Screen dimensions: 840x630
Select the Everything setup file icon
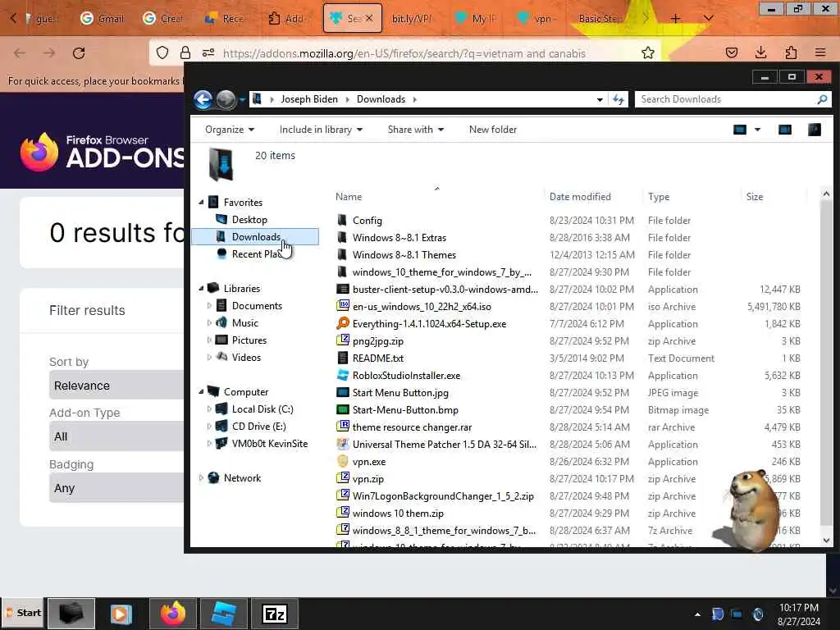point(343,323)
